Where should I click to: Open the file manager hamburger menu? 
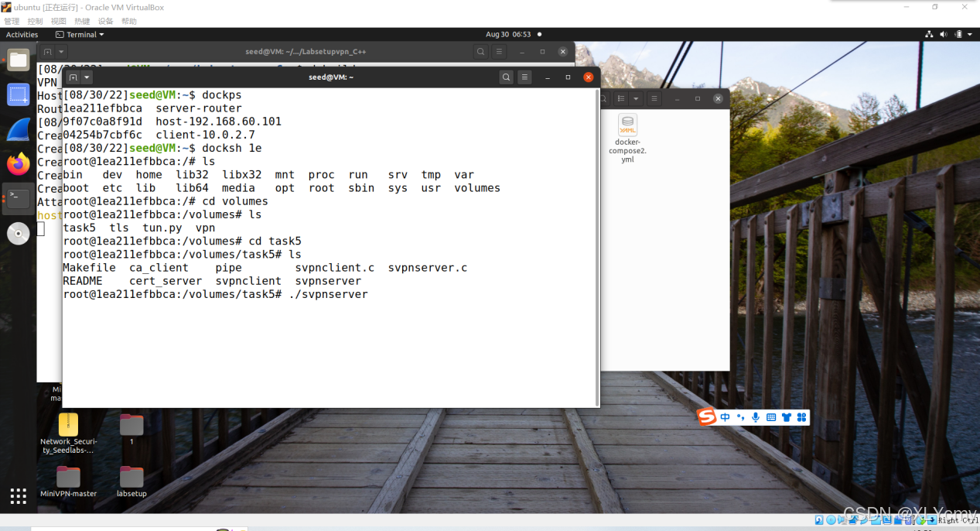655,99
